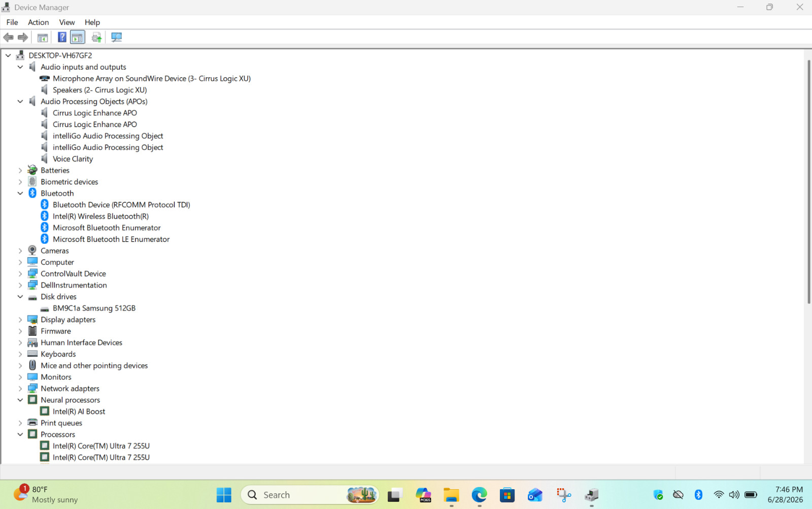Click the Back arrow in the toolbar
This screenshot has width=812, height=509.
coord(9,37)
